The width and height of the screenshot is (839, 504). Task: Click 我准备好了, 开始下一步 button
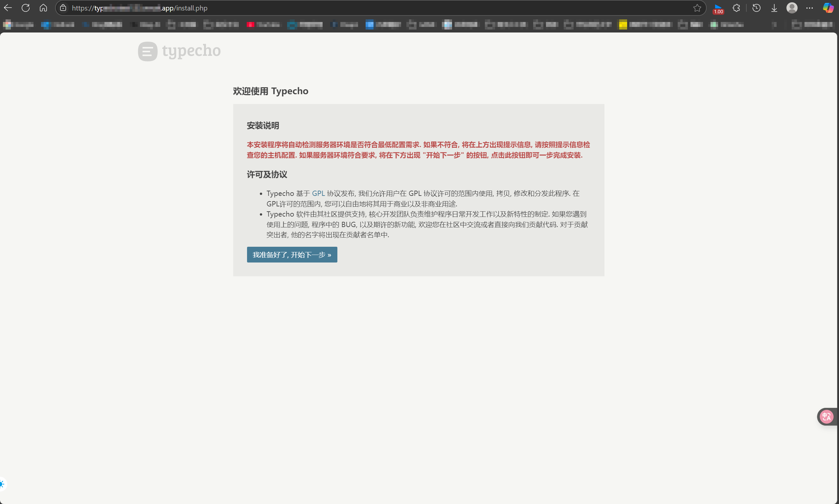tap(292, 255)
